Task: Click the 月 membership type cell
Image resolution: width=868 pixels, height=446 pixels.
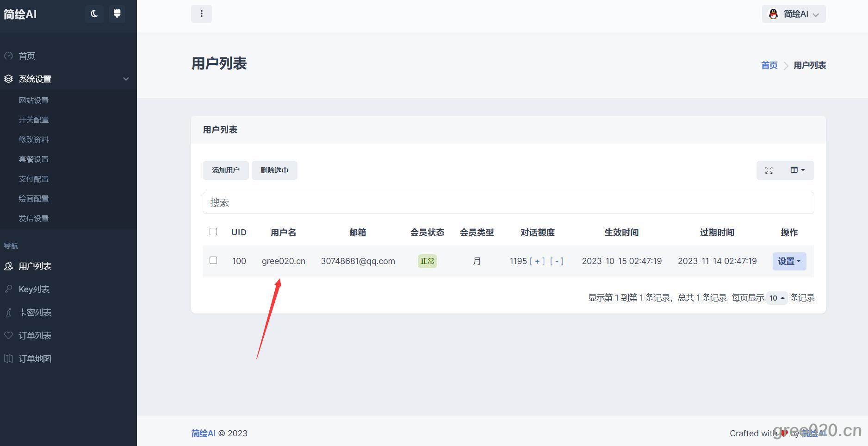Action: [477, 261]
